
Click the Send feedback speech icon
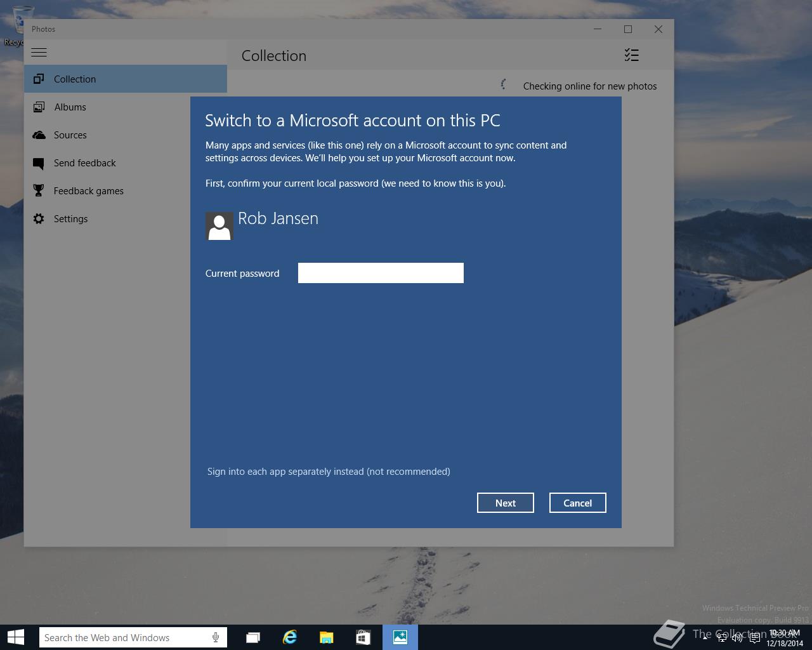click(x=39, y=163)
